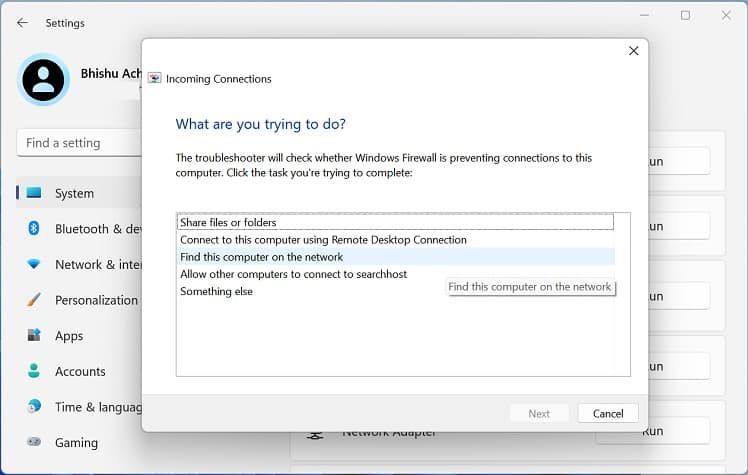The width and height of the screenshot is (748, 475).
Task: Click the Personalization paintbrush icon
Action: tap(34, 299)
